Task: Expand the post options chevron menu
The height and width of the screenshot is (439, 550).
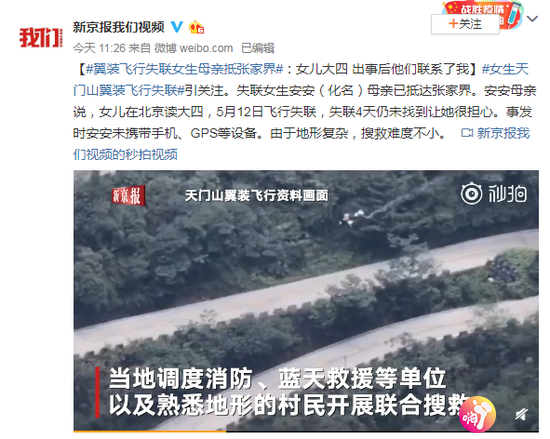Action: [532, 19]
